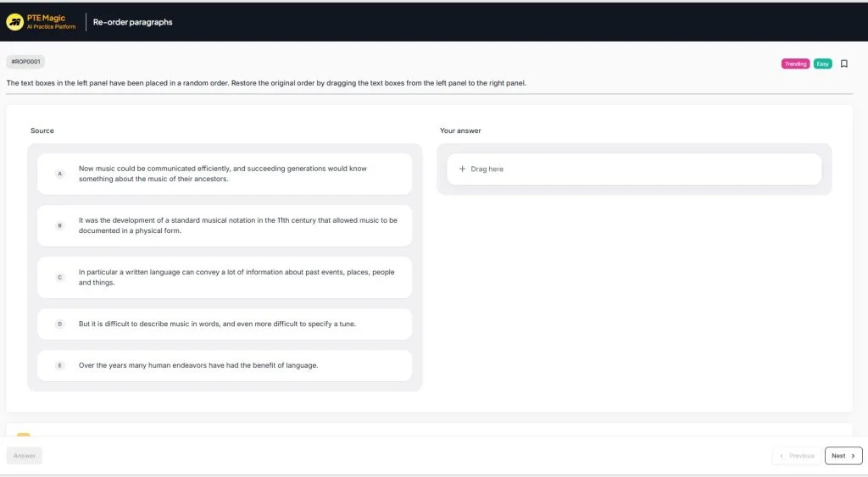Click the Drag here answer drop area

634,169
